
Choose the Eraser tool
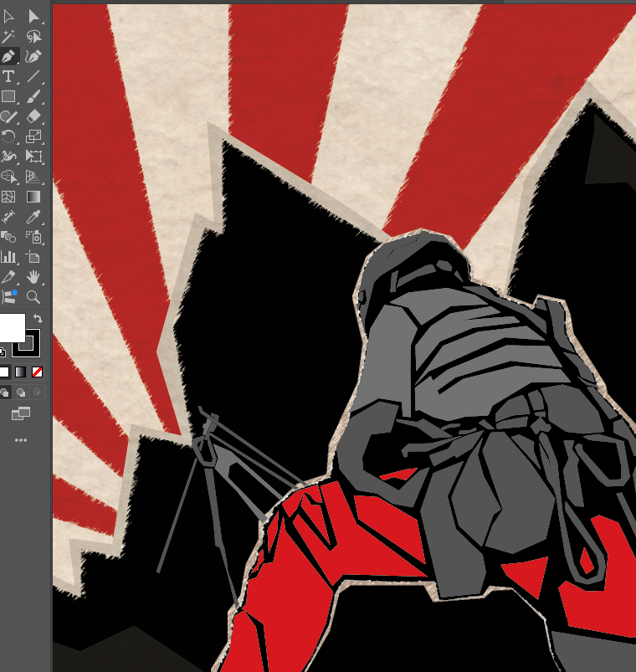tap(33, 116)
